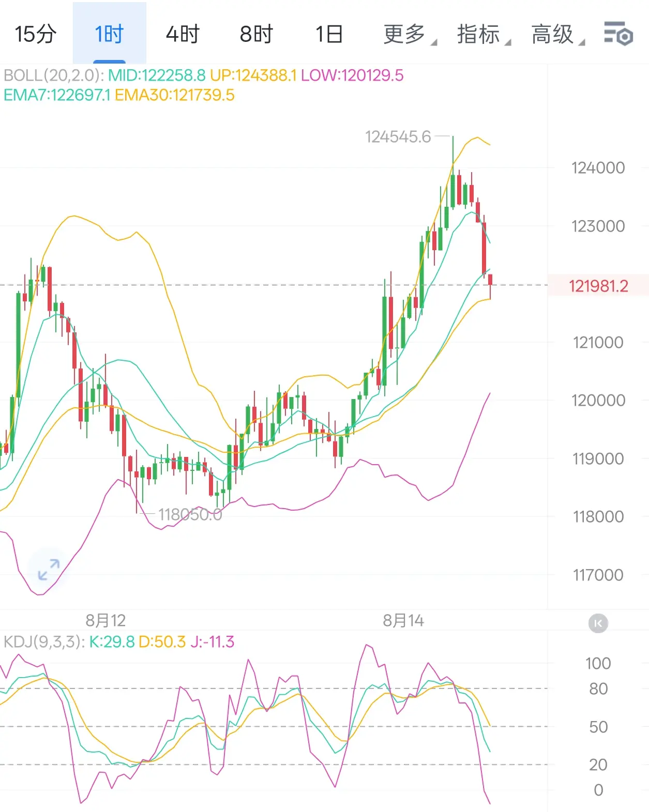
Task: Click the current price tag 121981.2
Action: pos(598,286)
